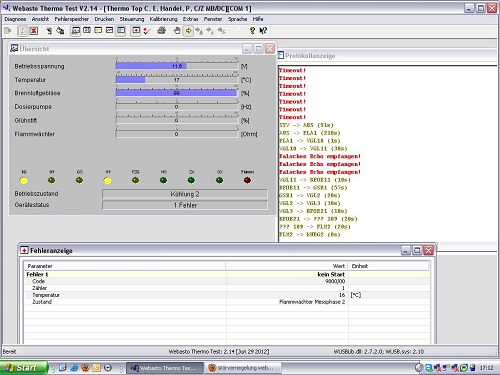Open the Extras menu
The height and width of the screenshot is (375, 500).
pyautogui.click(x=190, y=19)
